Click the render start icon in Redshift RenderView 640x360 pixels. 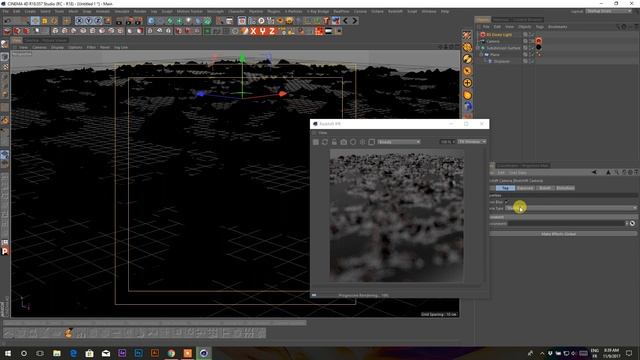316,142
